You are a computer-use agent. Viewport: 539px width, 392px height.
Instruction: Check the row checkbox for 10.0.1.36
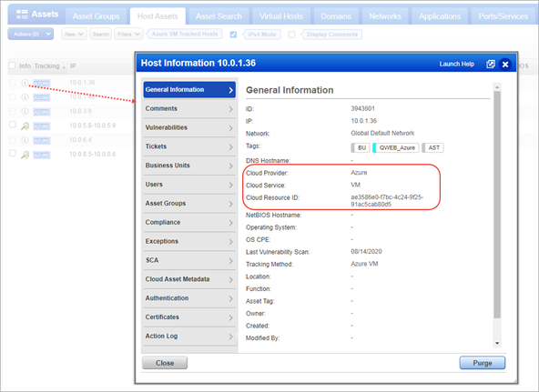13,83
